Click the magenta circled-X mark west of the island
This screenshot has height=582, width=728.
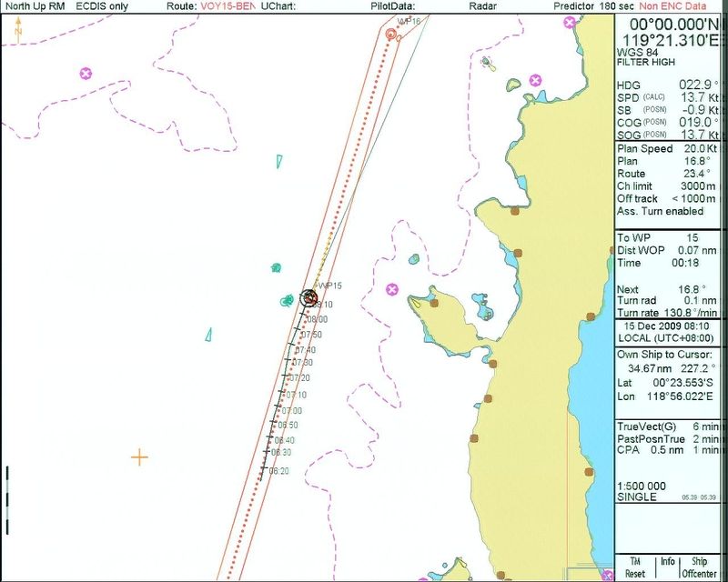coord(392,289)
